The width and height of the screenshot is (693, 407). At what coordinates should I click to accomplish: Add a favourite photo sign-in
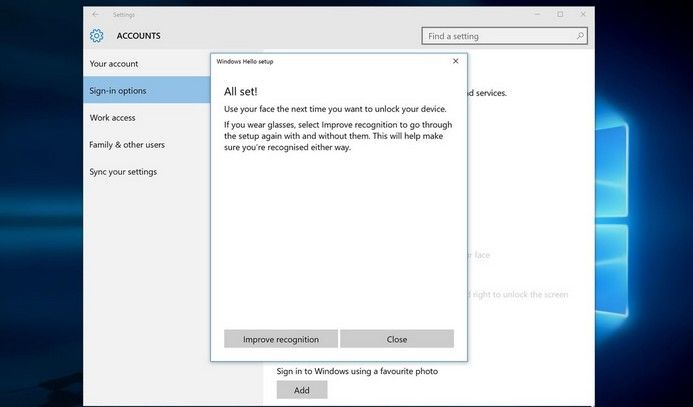pyautogui.click(x=302, y=390)
